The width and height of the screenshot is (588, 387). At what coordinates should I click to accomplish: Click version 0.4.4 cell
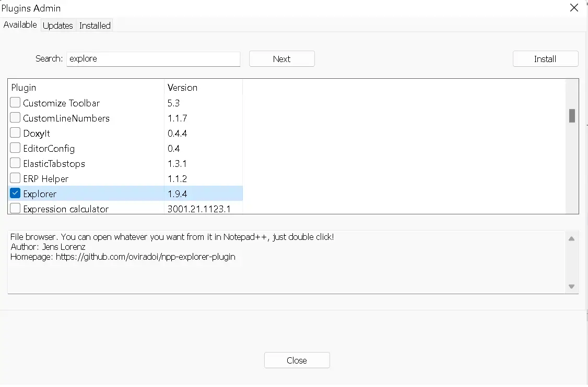(178, 134)
